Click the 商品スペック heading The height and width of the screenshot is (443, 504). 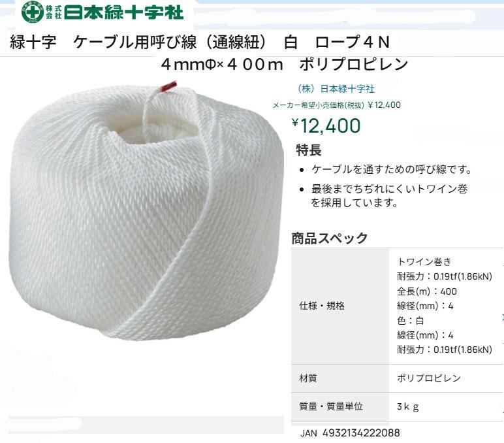330,238
